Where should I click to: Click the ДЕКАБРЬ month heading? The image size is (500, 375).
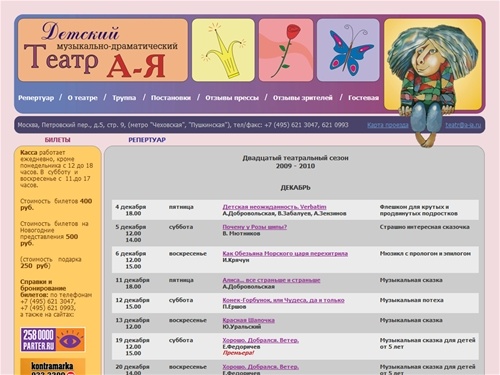click(295, 188)
